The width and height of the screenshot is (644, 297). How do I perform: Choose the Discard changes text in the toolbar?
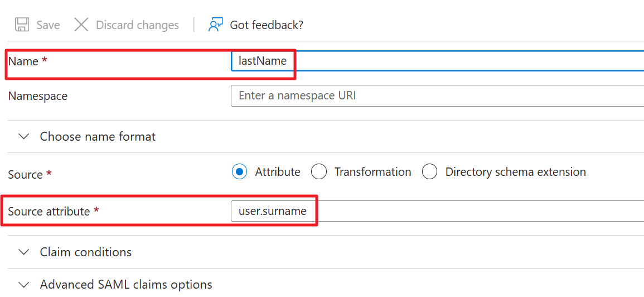coord(137,25)
